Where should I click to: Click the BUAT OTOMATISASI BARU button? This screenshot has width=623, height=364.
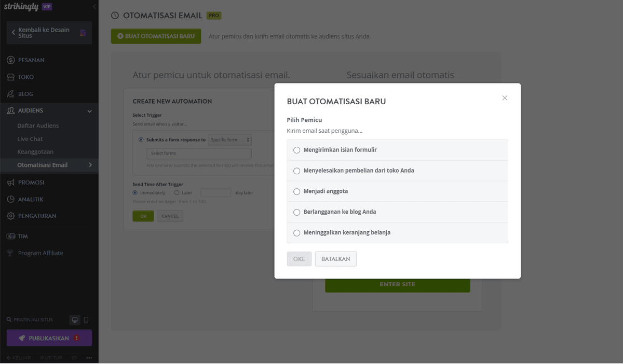[x=156, y=36]
